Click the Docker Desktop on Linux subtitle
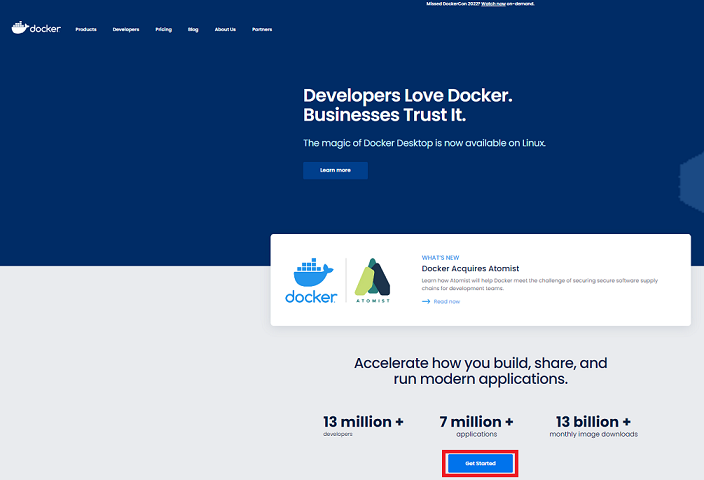Viewport: 704px width, 480px height. tap(424, 143)
